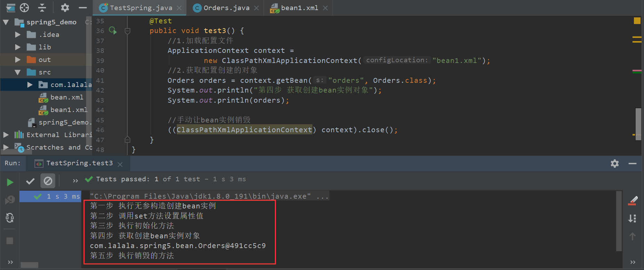The height and width of the screenshot is (270, 644).
Task: Collapse the src folder
Action: coord(18,72)
